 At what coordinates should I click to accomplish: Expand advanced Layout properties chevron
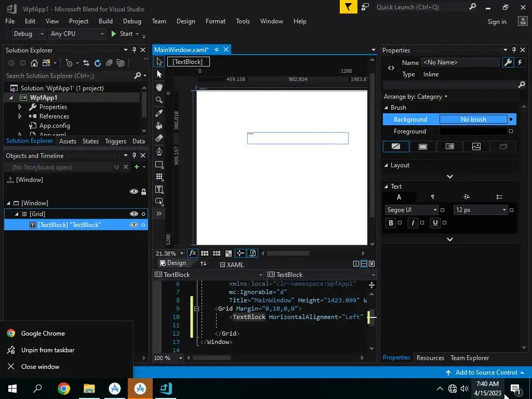(x=450, y=177)
